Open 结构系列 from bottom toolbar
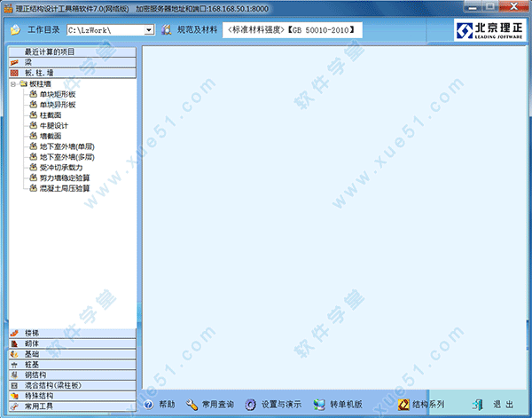 tap(428, 405)
